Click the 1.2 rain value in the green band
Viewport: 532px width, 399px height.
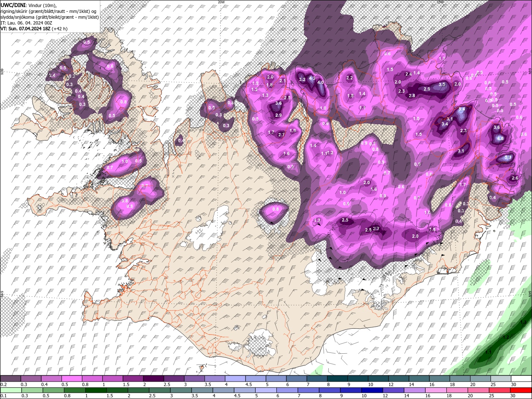pos(506,337)
